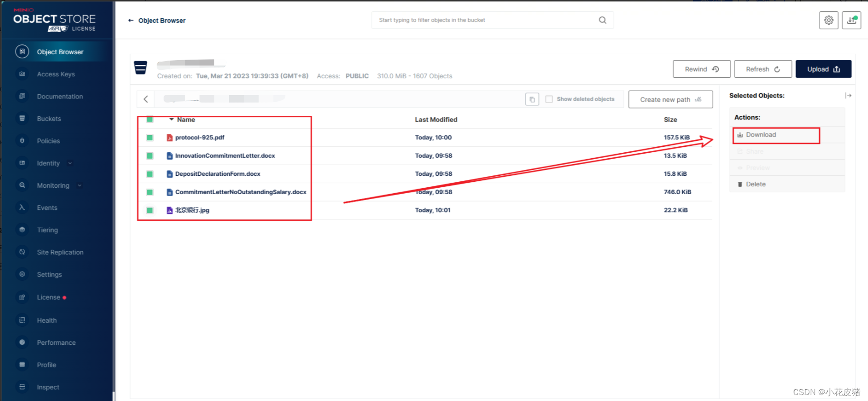Click the Events lambda icon
The image size is (868, 401).
click(22, 207)
